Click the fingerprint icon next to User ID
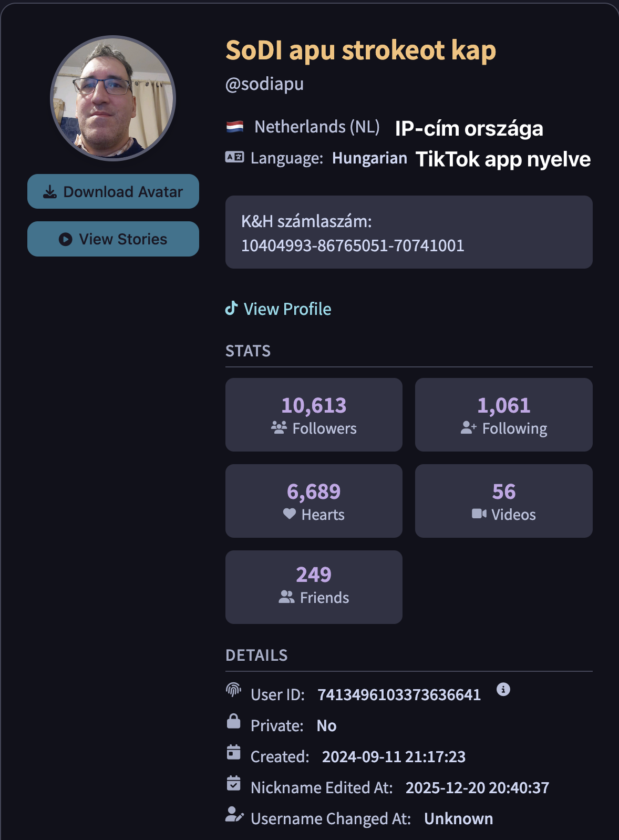Image resolution: width=619 pixels, height=840 pixels. coord(233,690)
